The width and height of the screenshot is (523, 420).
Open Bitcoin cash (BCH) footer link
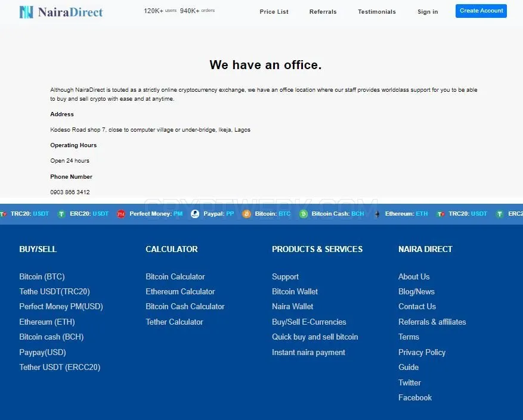(51, 337)
